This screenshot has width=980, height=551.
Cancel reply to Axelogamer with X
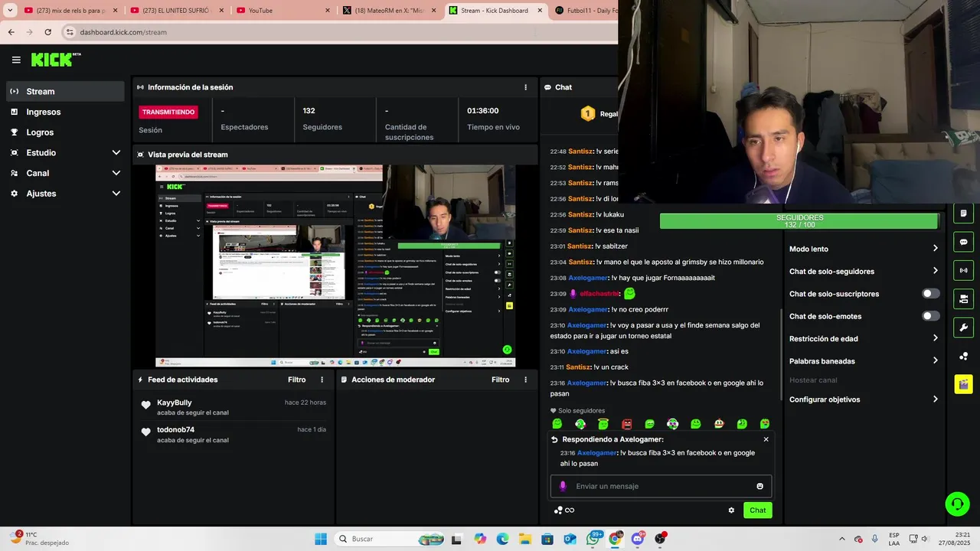click(x=766, y=439)
